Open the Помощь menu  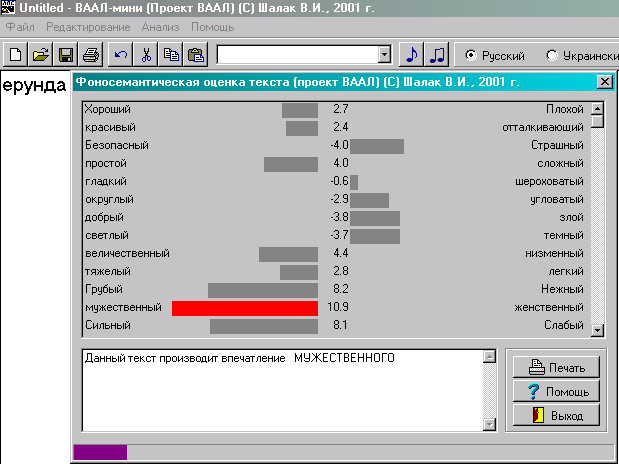tap(212, 27)
